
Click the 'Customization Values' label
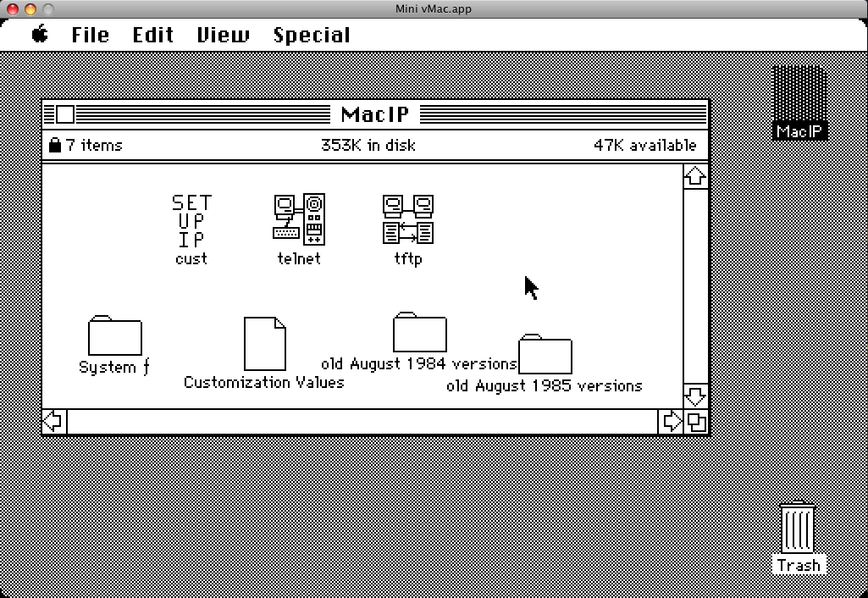pyautogui.click(x=264, y=383)
